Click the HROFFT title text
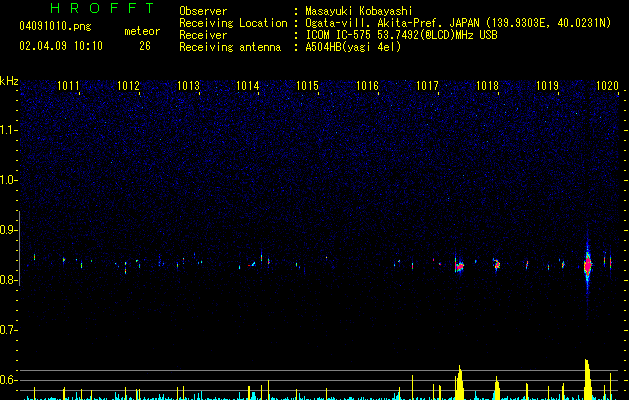Viewport: 629px width, 400px height. click(102, 8)
